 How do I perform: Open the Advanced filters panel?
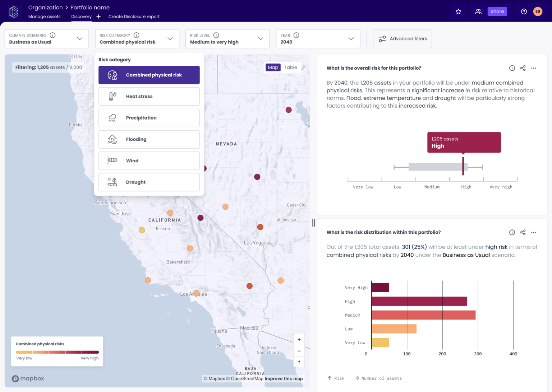tap(402, 38)
